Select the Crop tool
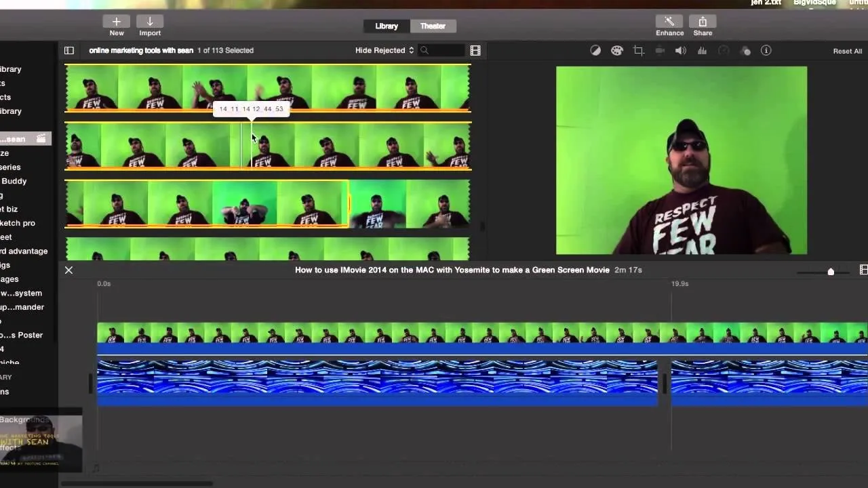This screenshot has width=868, height=488. (638, 51)
